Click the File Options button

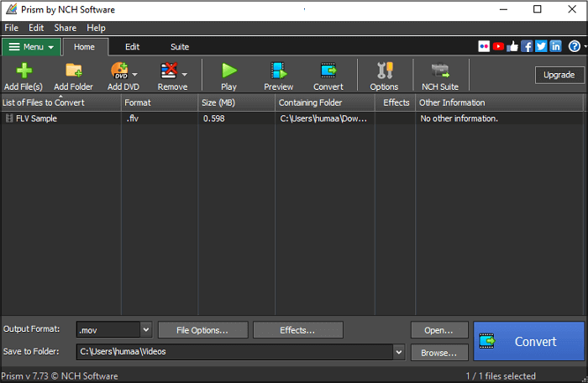(202, 330)
